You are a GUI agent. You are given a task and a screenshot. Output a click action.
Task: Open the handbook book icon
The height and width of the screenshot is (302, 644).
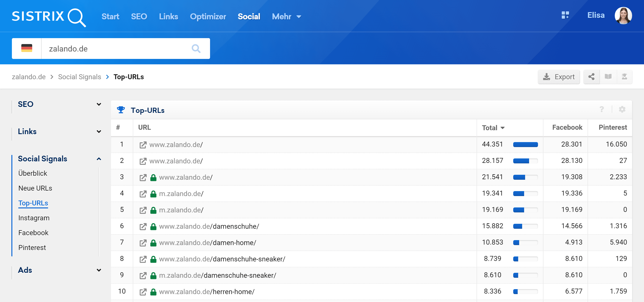608,77
